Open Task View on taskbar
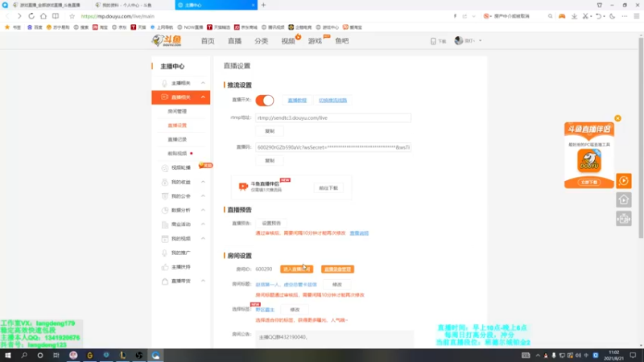 pyautogui.click(x=56, y=355)
